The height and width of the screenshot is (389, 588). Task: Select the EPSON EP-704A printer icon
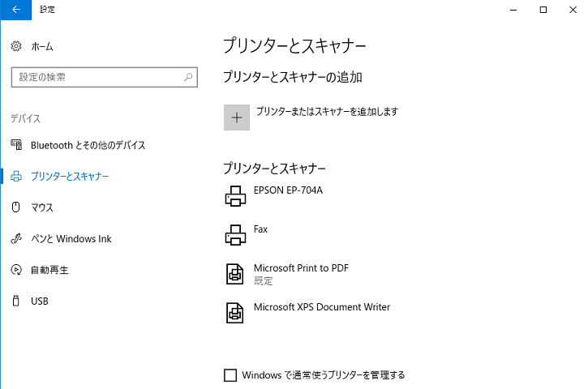(235, 196)
